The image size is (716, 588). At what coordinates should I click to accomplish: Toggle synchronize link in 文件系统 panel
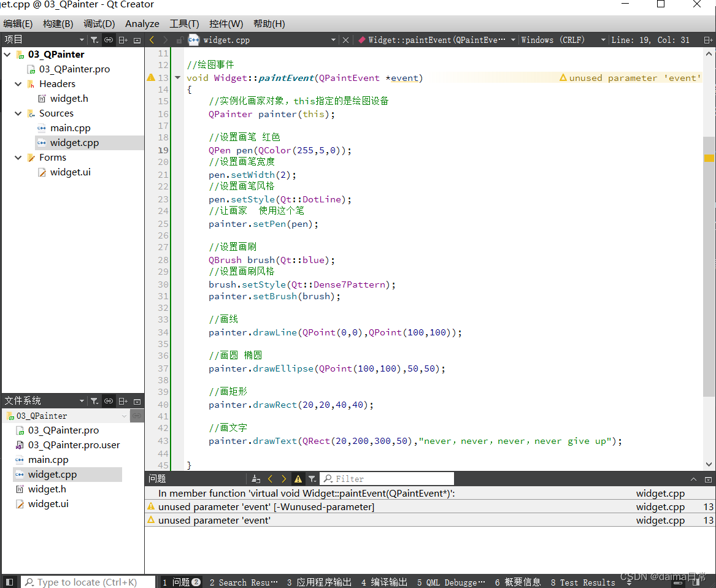pos(109,402)
